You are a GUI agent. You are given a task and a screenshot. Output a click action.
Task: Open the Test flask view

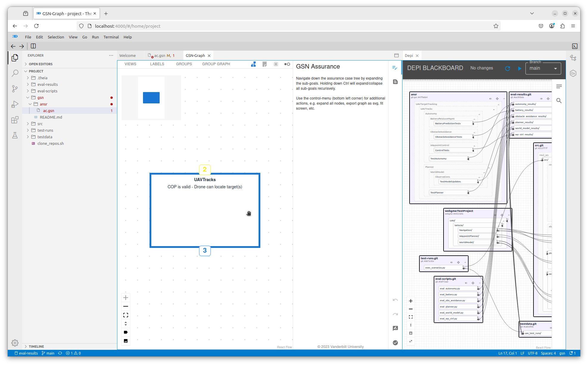(15, 135)
